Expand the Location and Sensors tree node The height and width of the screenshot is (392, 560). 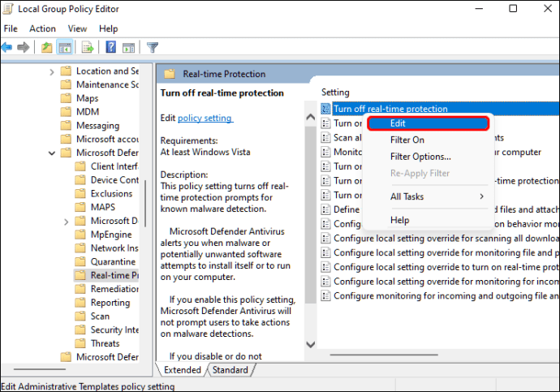pyautogui.click(x=53, y=71)
